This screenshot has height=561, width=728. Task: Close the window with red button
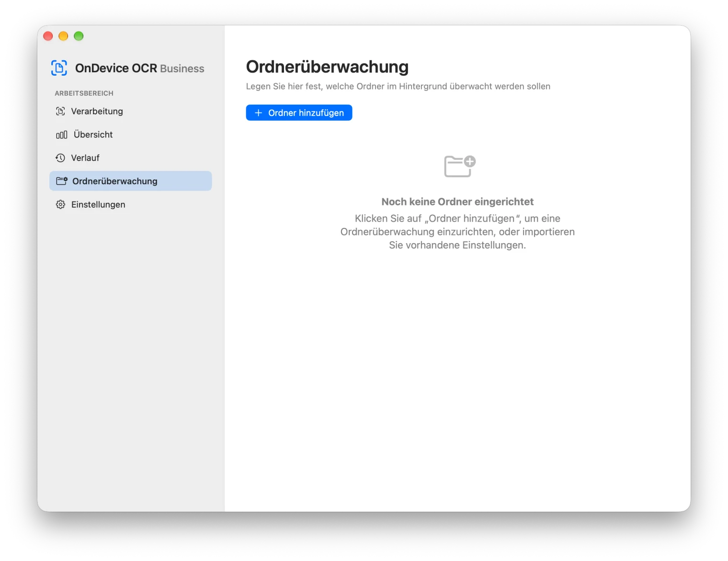(48, 36)
